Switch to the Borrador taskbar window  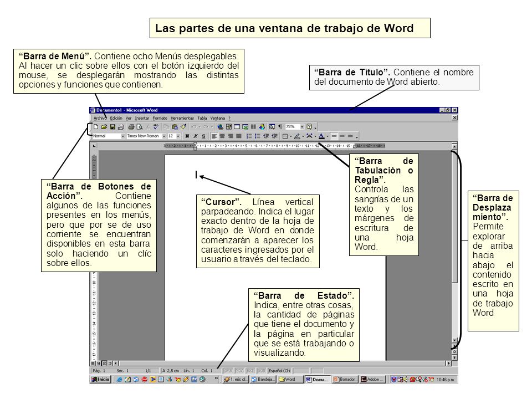(345, 379)
